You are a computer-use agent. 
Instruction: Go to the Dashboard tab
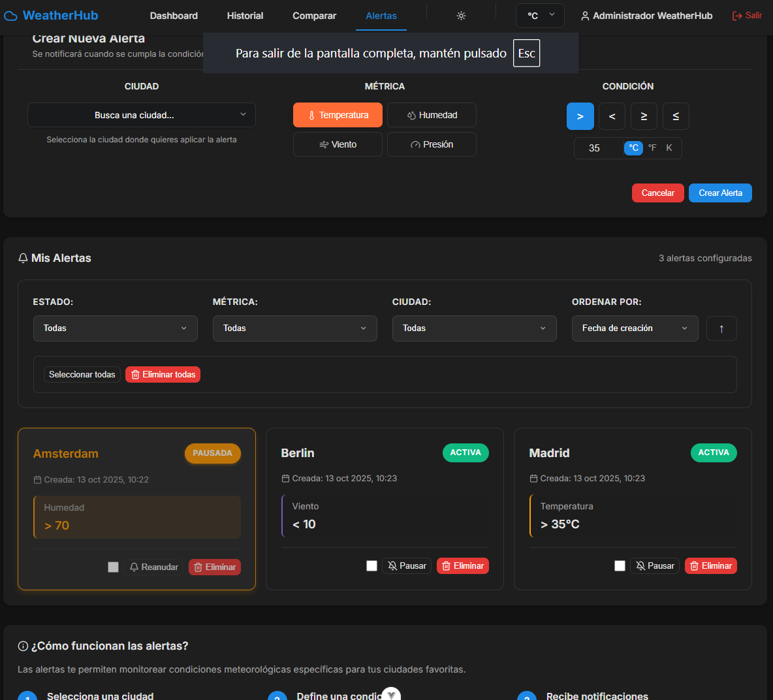(174, 16)
